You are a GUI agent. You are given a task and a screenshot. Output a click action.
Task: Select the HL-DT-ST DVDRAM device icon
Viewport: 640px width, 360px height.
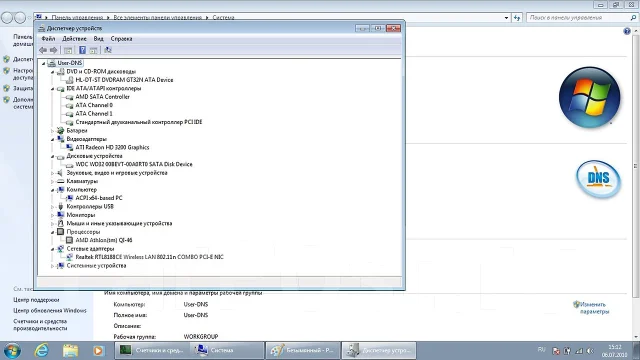tap(70, 80)
